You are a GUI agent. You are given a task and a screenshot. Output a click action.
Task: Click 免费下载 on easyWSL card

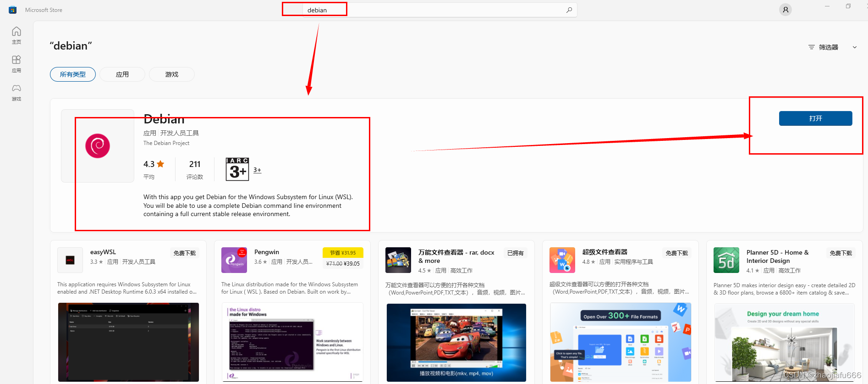pyautogui.click(x=185, y=253)
